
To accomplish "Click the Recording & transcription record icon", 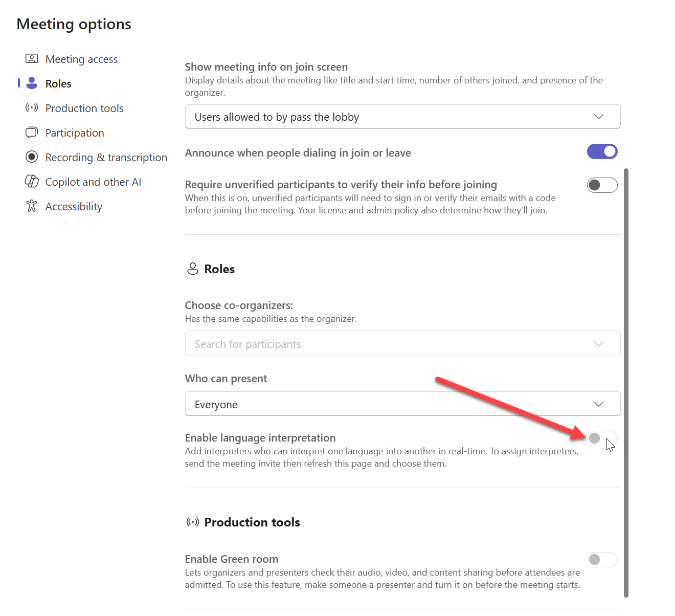I will 32,157.
